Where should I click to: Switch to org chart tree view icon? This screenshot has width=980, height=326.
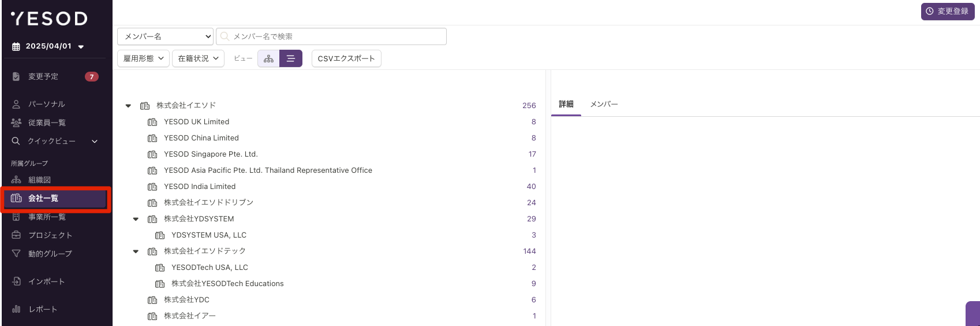268,58
